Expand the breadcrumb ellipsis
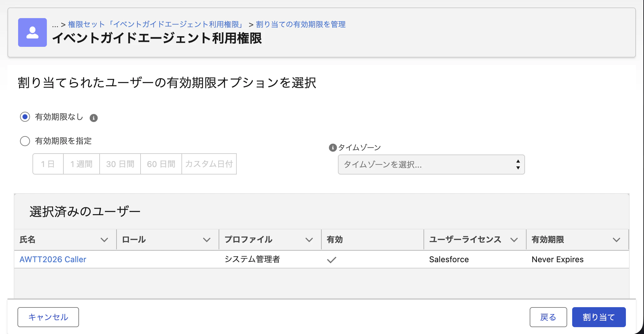Viewport: 644px width, 334px height. pos(55,25)
